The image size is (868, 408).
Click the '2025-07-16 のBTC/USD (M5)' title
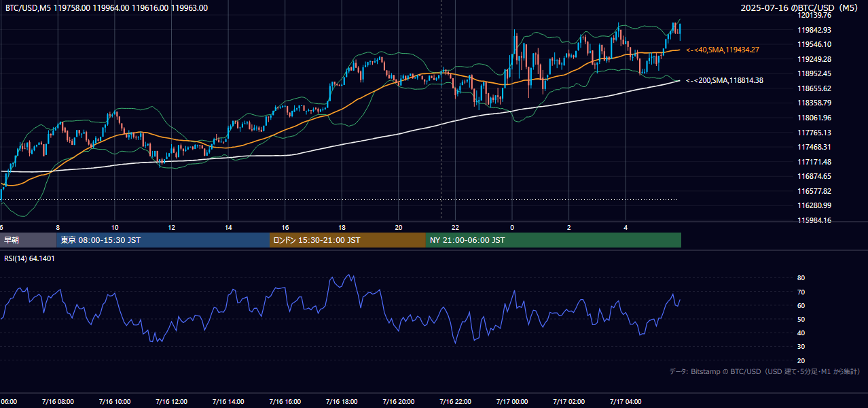[x=800, y=8]
